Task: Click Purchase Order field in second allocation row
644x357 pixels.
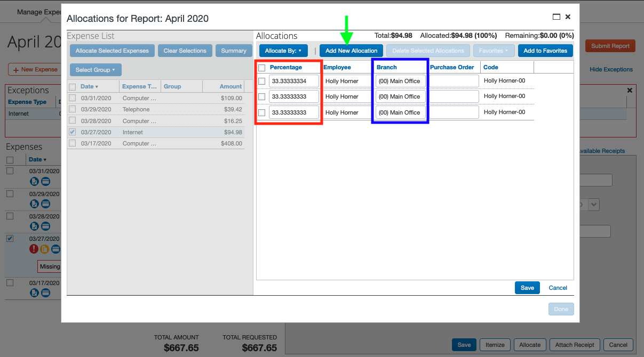Action: pyautogui.click(x=454, y=96)
